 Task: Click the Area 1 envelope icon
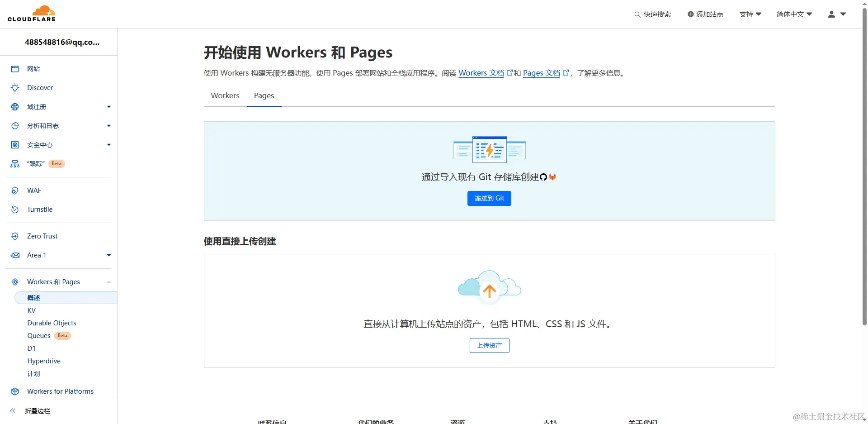[x=15, y=255]
